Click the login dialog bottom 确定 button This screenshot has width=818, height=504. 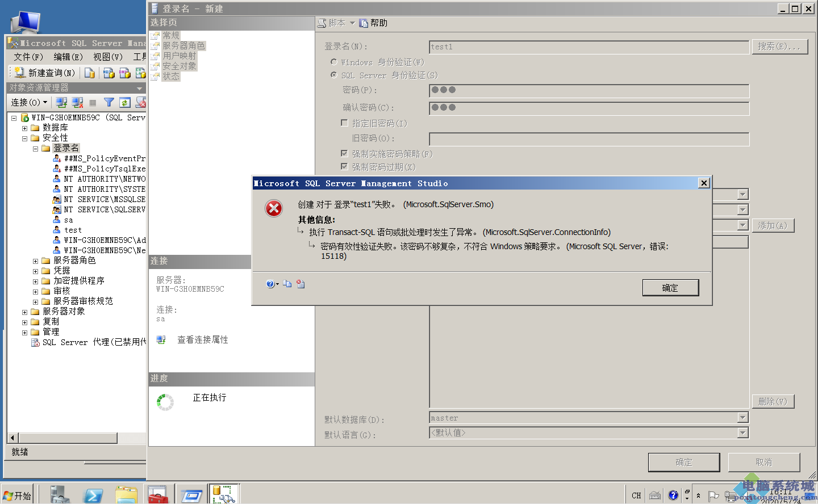point(684,462)
